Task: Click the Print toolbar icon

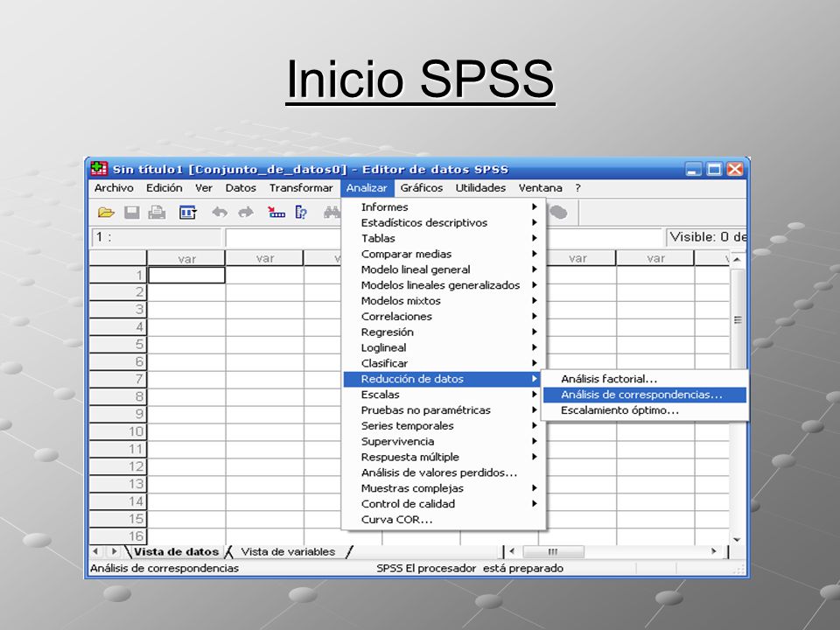Action: coord(157,213)
